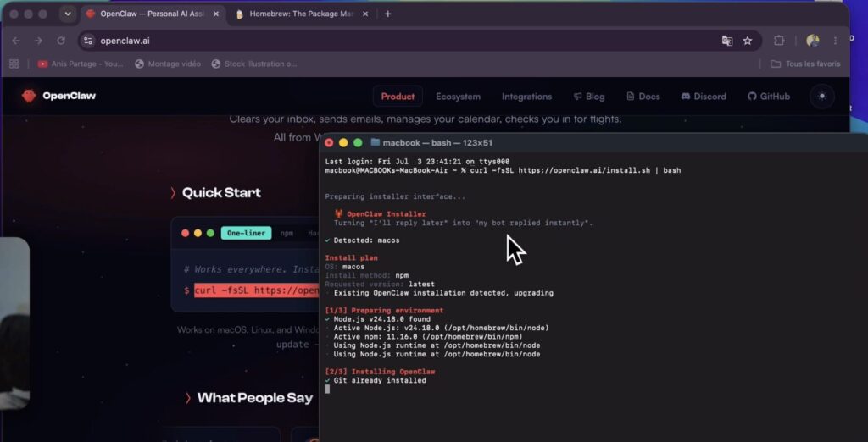Open the Extensions puzzle icon
The image size is (868, 442).
779,41
